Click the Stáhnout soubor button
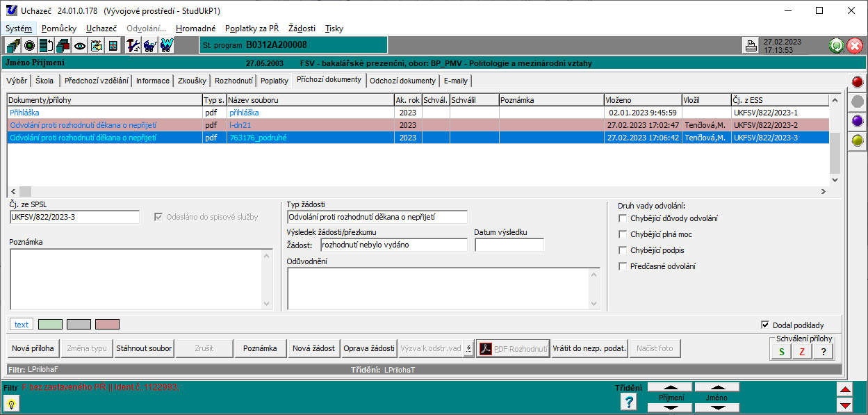868x415 pixels. pyautogui.click(x=144, y=348)
